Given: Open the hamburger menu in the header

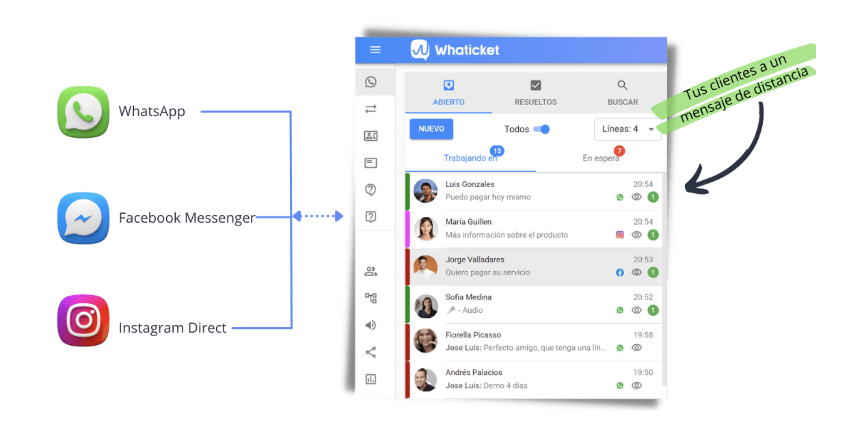Looking at the screenshot, I should 375,50.
